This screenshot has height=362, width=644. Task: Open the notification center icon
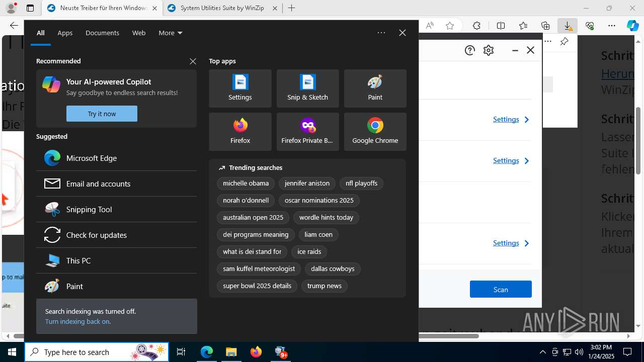(x=627, y=352)
